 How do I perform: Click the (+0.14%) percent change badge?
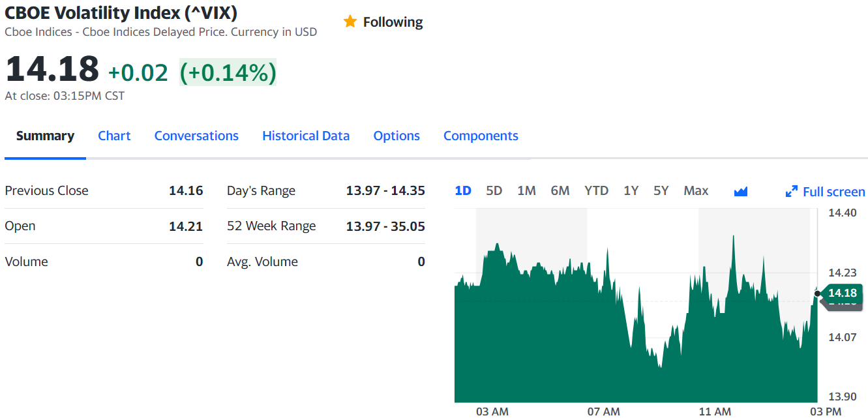(x=228, y=72)
